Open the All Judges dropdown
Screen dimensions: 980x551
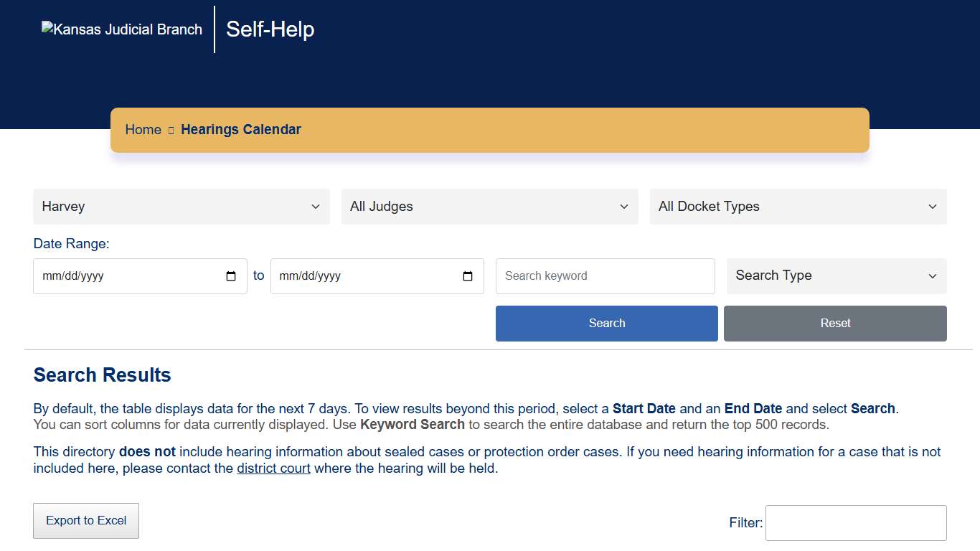[489, 207]
